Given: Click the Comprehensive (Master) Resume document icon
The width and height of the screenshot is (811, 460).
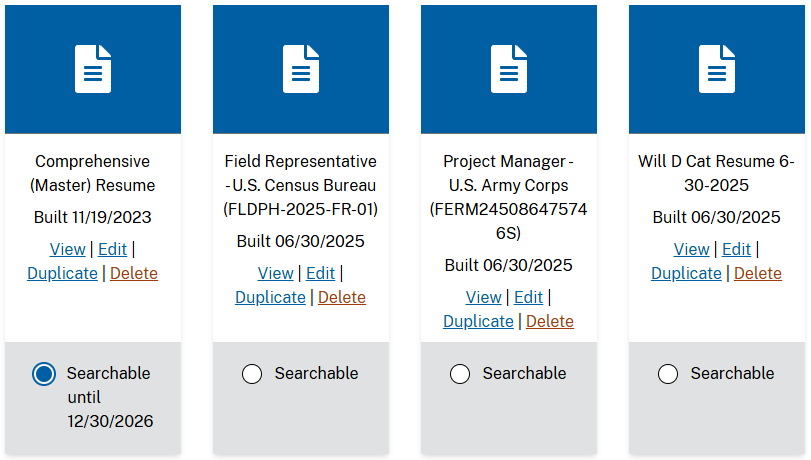Looking at the screenshot, I should (x=93, y=69).
